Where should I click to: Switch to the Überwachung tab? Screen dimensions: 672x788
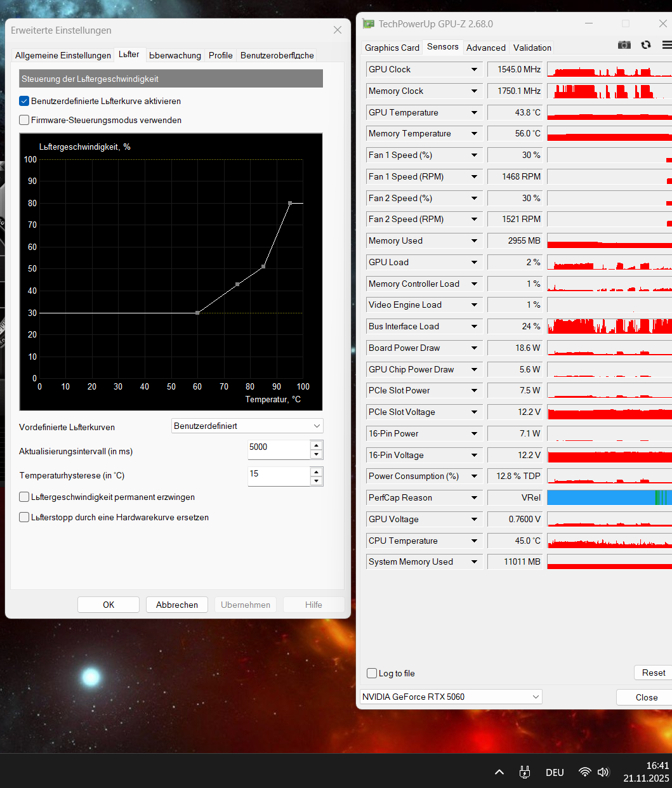(x=175, y=55)
